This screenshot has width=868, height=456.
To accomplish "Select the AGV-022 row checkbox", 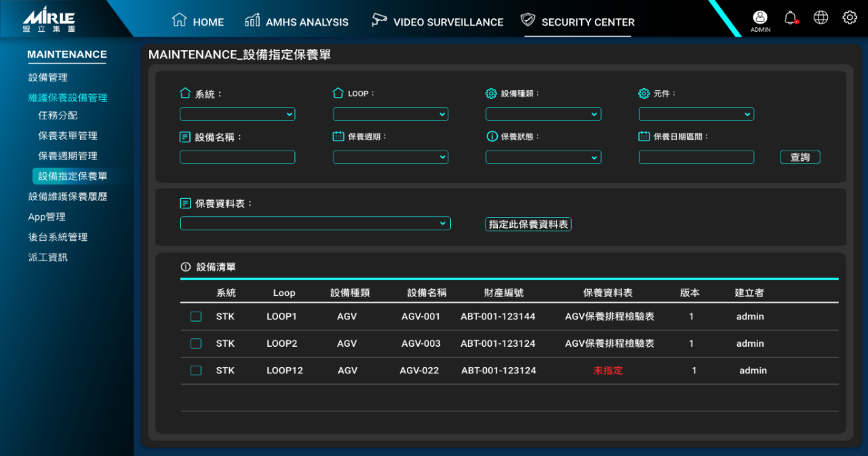I will click(196, 370).
